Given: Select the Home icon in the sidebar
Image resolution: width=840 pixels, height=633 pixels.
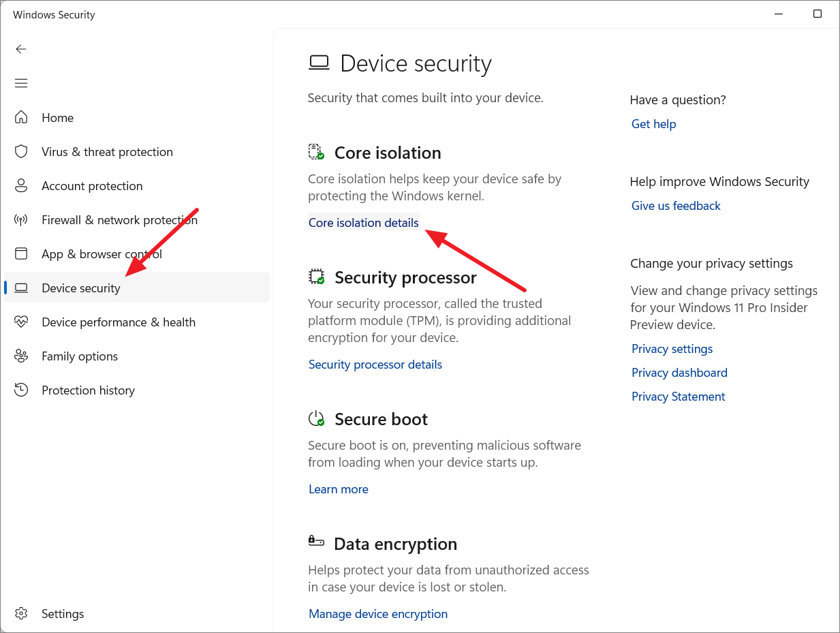Looking at the screenshot, I should tap(21, 117).
